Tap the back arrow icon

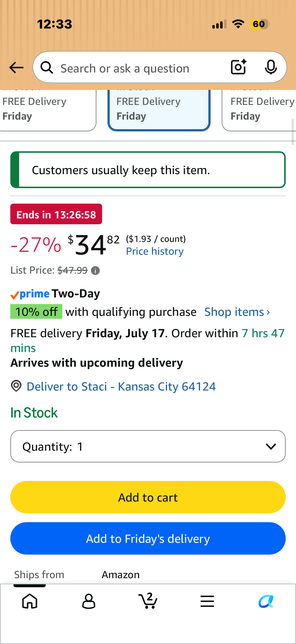pos(16,68)
